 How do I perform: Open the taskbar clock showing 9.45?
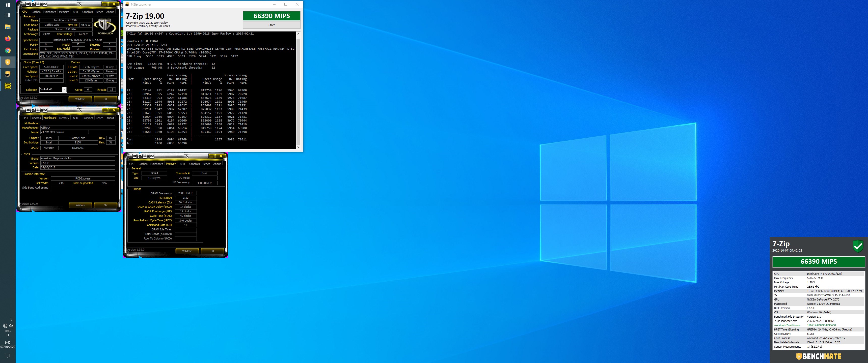tap(8, 345)
